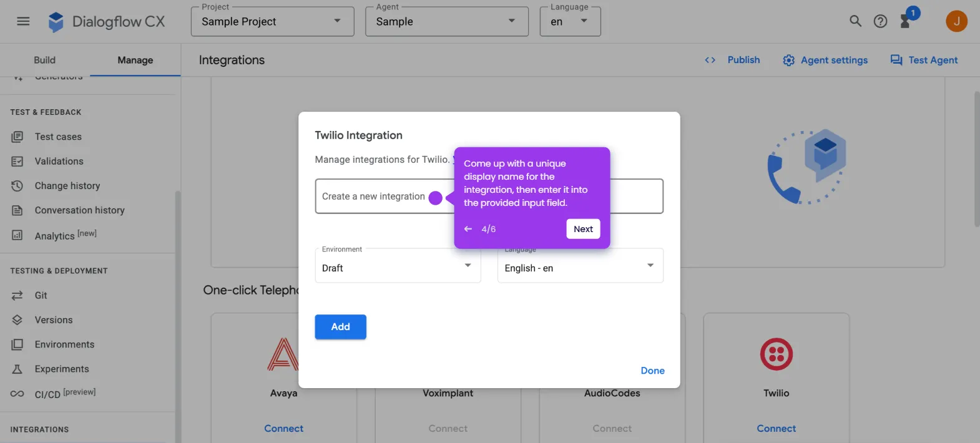Screen dimensions: 980x443
Task: Open the search icon in header
Action: click(x=855, y=21)
